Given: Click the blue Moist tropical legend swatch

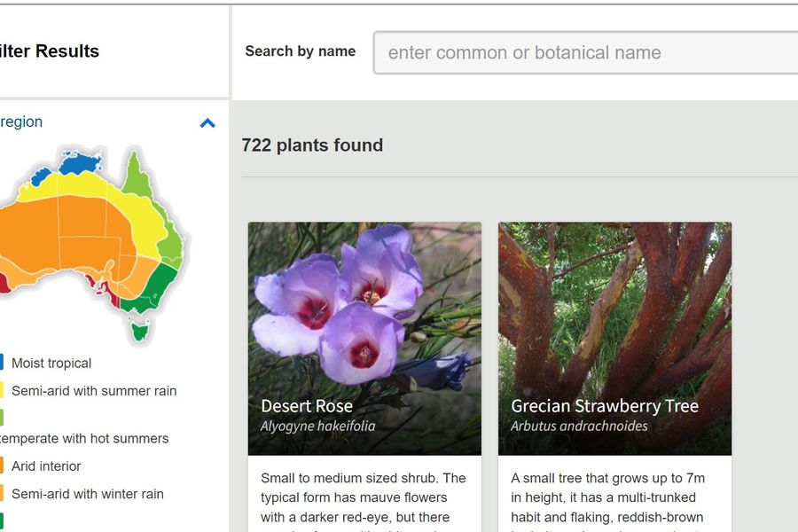Looking at the screenshot, I should [x=1, y=363].
